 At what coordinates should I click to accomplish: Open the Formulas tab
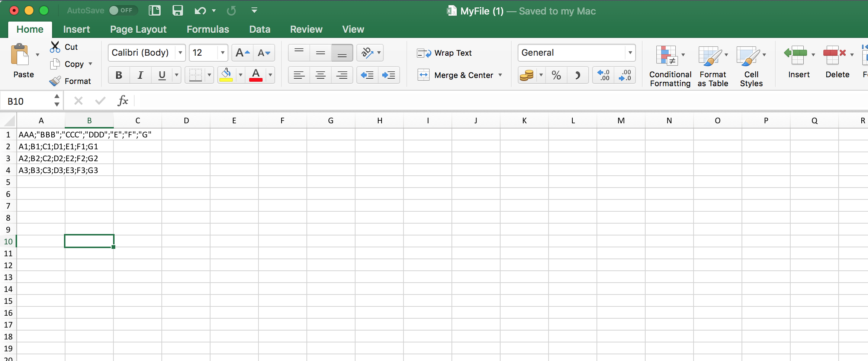pyautogui.click(x=208, y=29)
